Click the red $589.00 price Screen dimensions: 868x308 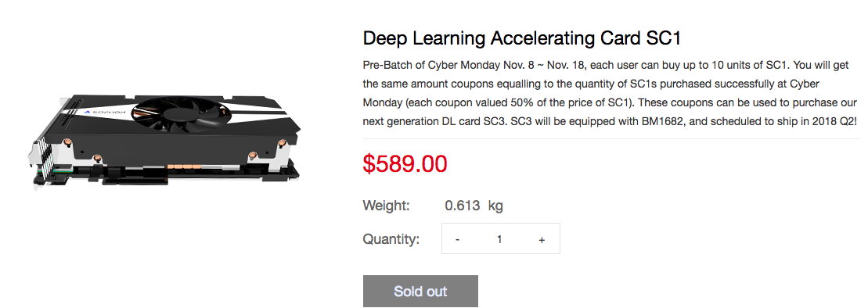click(405, 163)
